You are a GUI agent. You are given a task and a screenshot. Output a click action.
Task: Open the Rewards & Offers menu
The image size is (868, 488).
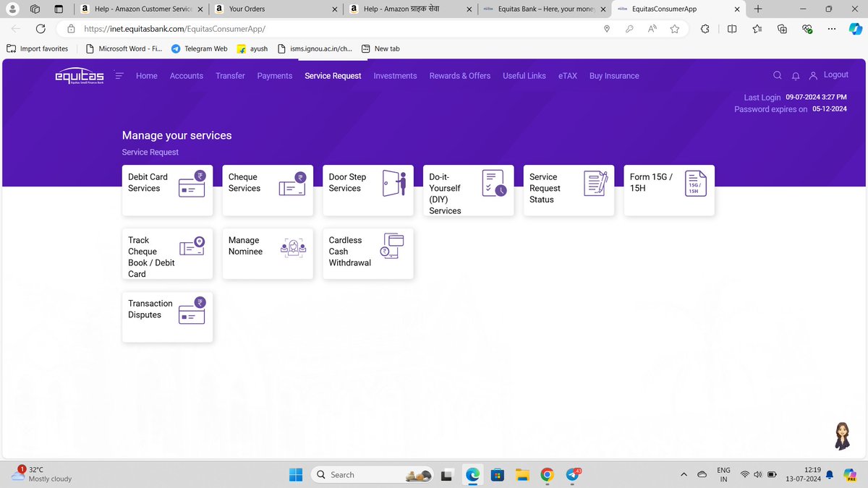pos(460,76)
